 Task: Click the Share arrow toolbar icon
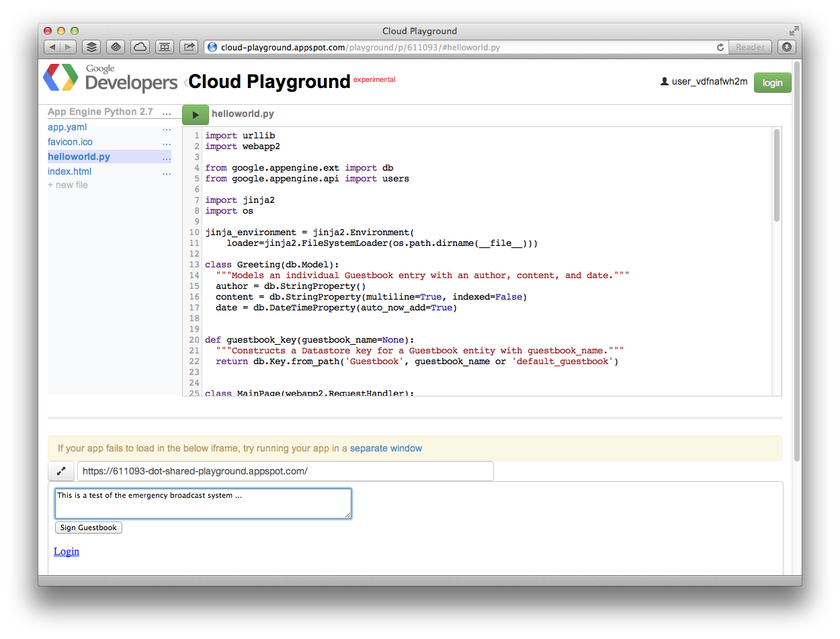(190, 47)
